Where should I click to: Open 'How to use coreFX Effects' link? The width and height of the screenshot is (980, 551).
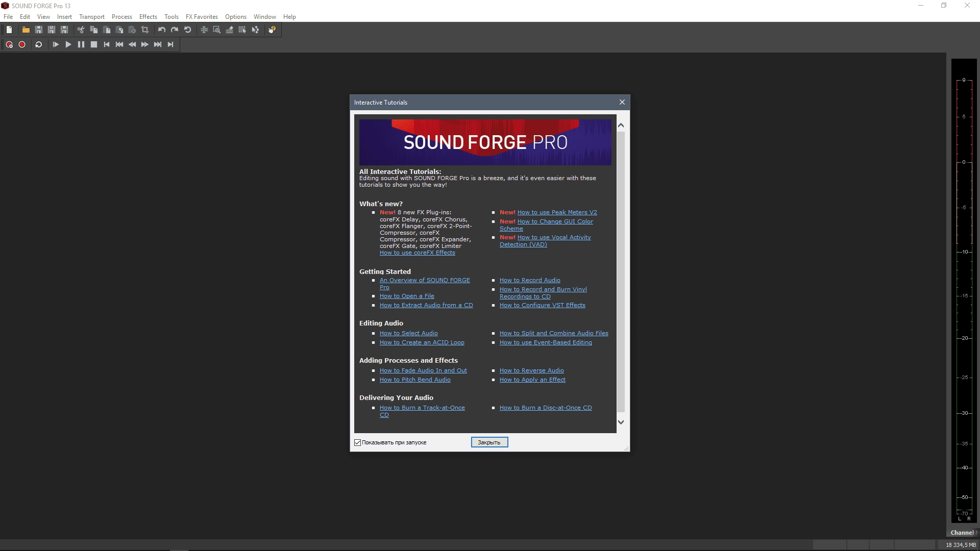(418, 253)
